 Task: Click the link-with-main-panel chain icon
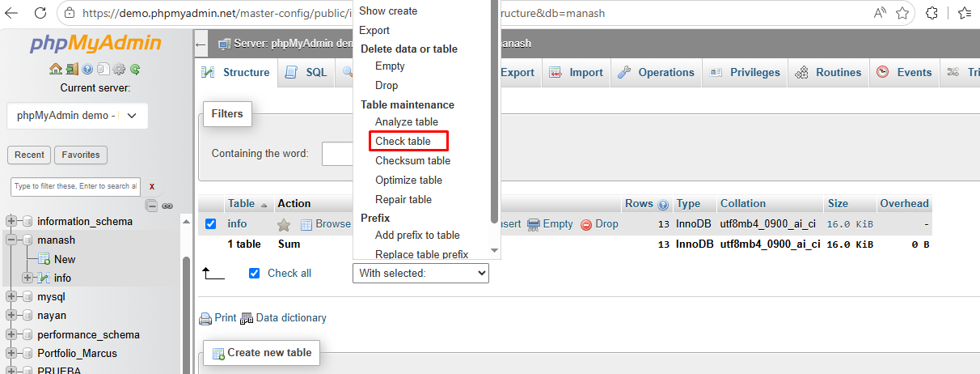point(167,206)
